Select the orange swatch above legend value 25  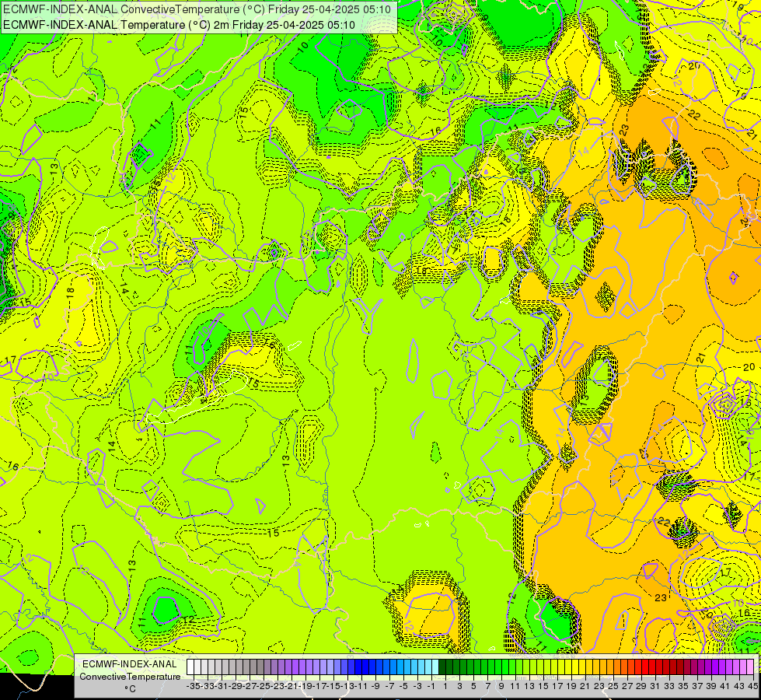[610, 667]
